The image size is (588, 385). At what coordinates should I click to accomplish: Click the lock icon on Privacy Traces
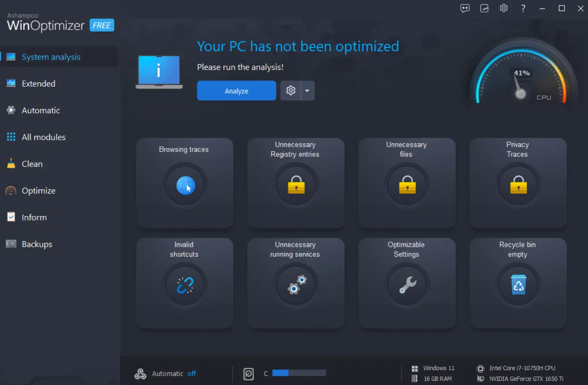coord(517,185)
